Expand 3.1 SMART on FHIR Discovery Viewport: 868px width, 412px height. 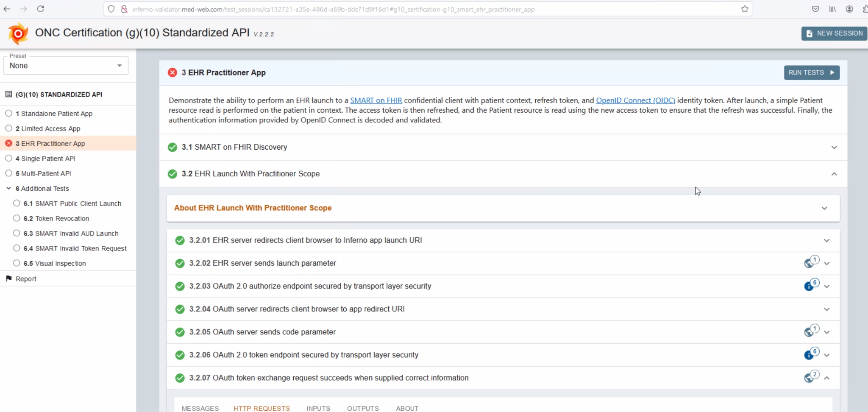pyautogui.click(x=834, y=147)
